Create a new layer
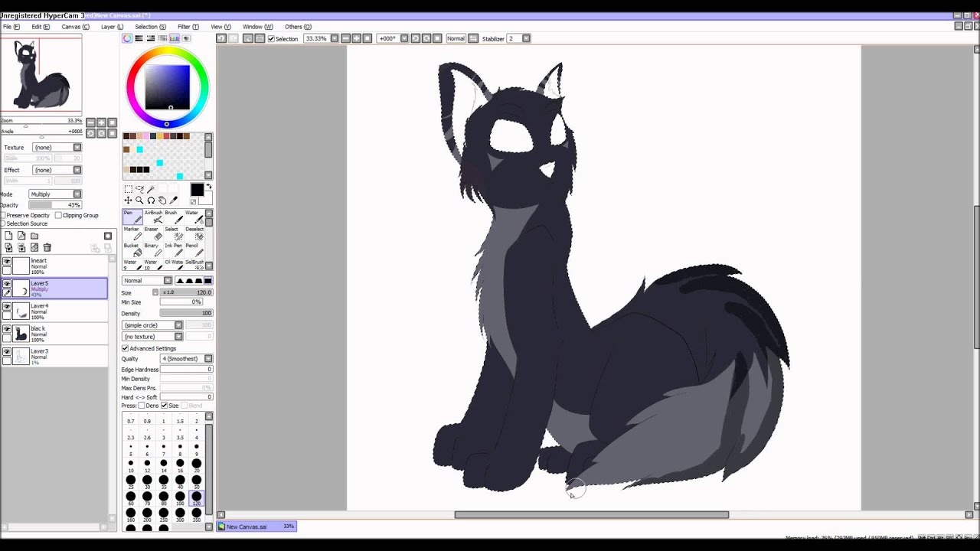The image size is (980, 551). 8,236
